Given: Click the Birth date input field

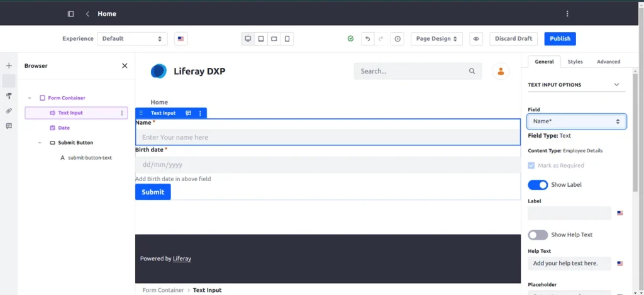Looking at the screenshot, I should [x=328, y=165].
